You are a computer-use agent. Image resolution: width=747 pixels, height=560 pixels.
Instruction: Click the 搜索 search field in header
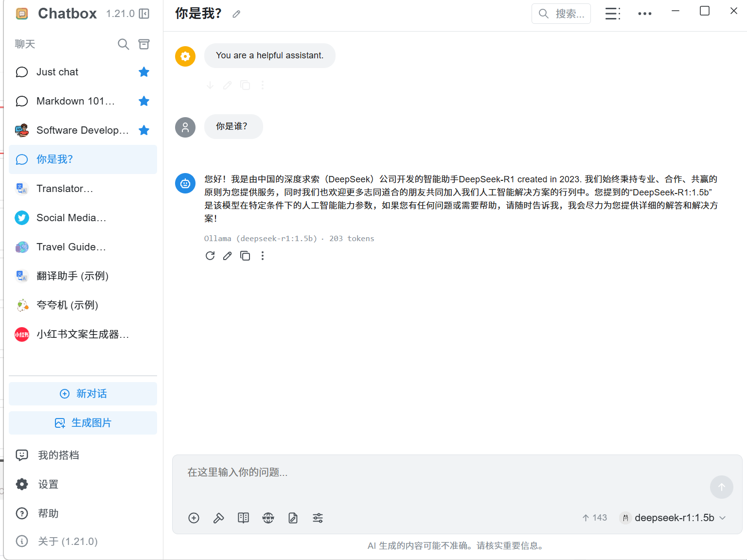pos(561,14)
